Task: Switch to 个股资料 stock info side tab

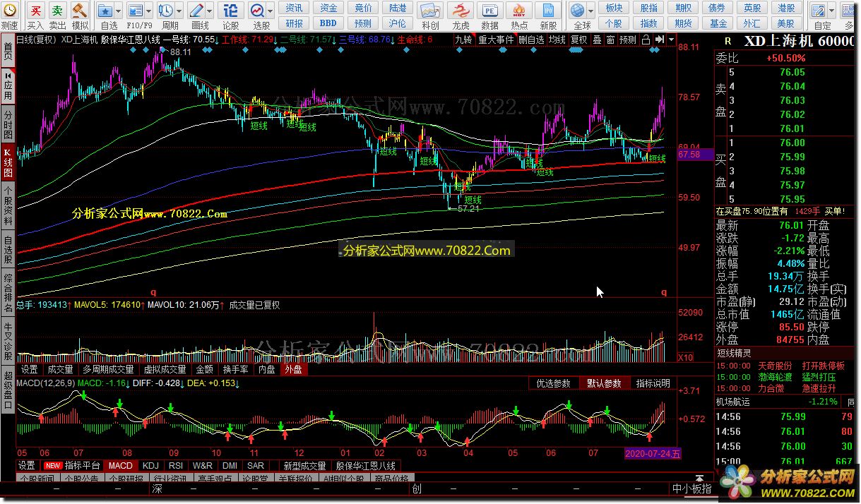Action: (x=8, y=205)
